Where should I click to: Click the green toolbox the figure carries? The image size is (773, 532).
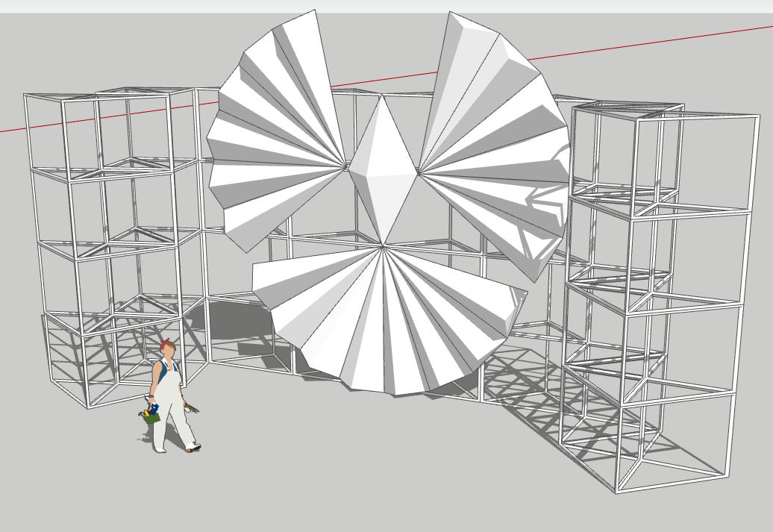pos(152,418)
